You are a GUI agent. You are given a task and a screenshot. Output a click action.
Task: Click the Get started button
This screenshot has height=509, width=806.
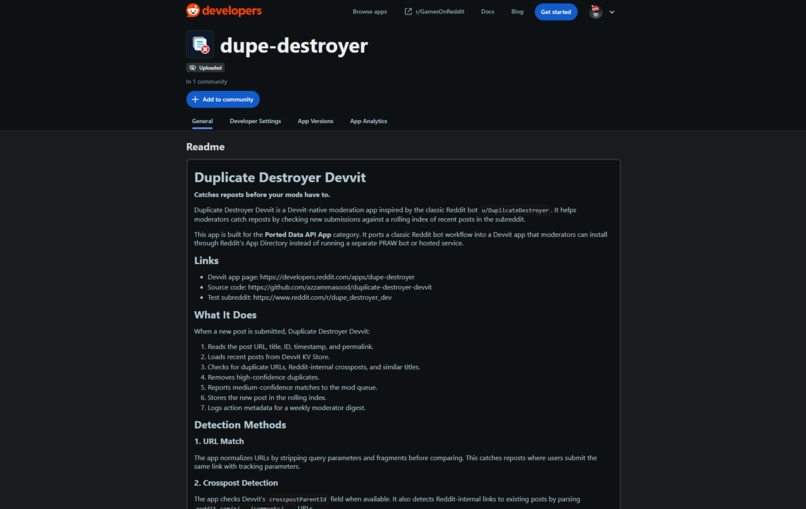click(556, 12)
